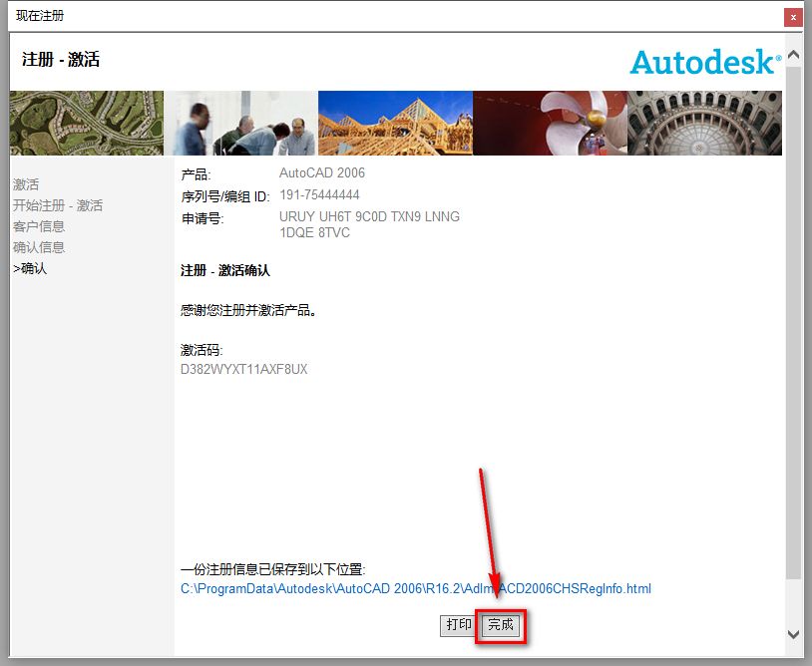Screen dimensions: 812x666
Task: Select 激活 in the sidebar
Action: (26, 183)
